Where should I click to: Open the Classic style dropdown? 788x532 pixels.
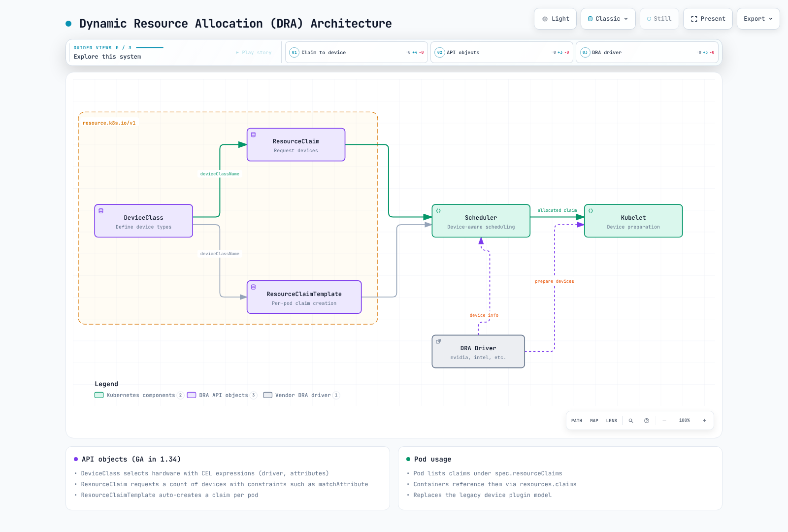pyautogui.click(x=608, y=19)
